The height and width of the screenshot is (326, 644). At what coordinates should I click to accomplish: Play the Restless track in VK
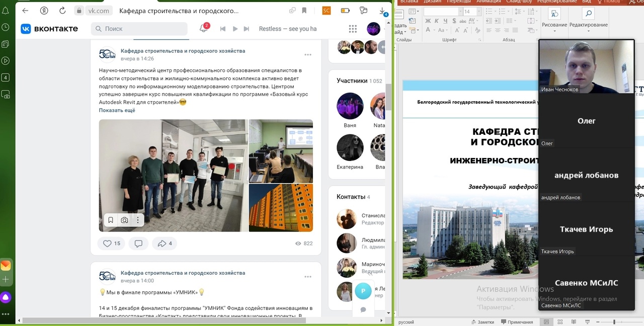[235, 29]
